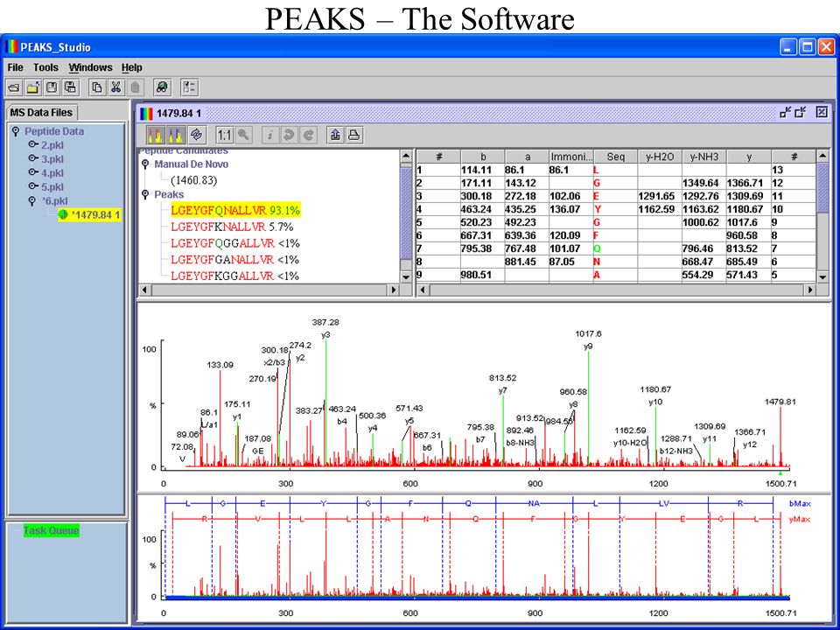Click the open folder icon in main toolbar
Viewport: 840px width, 630px height.
tap(15, 87)
